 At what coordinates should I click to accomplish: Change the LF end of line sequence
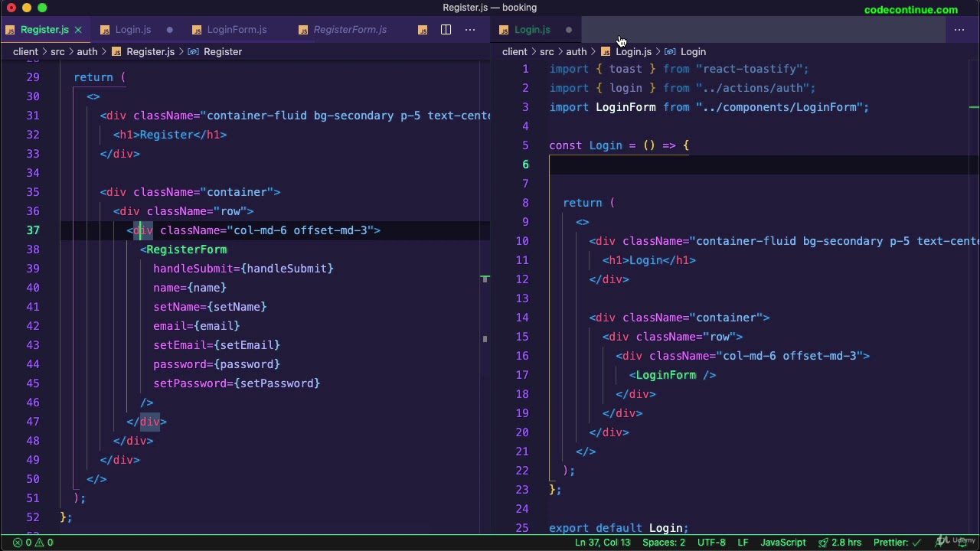(743, 543)
